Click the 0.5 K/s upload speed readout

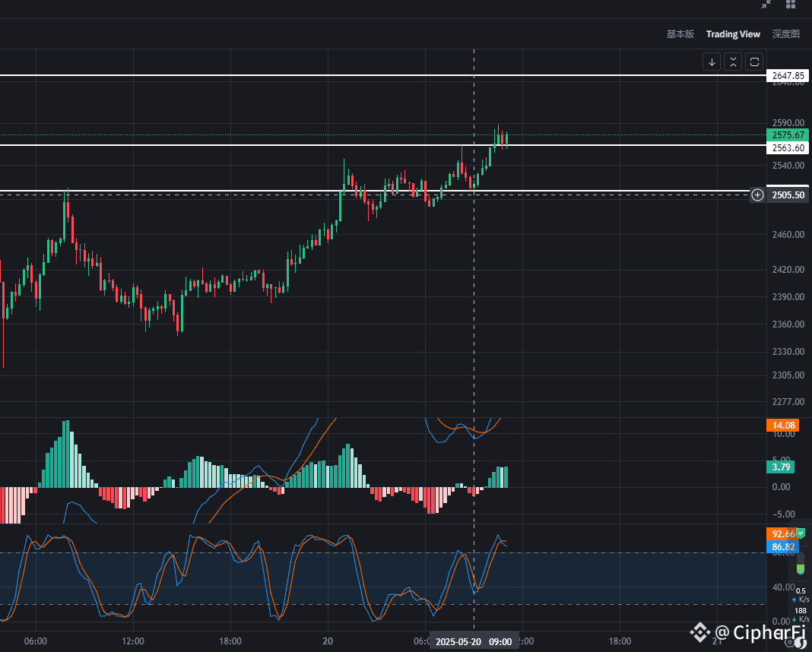coord(801,595)
